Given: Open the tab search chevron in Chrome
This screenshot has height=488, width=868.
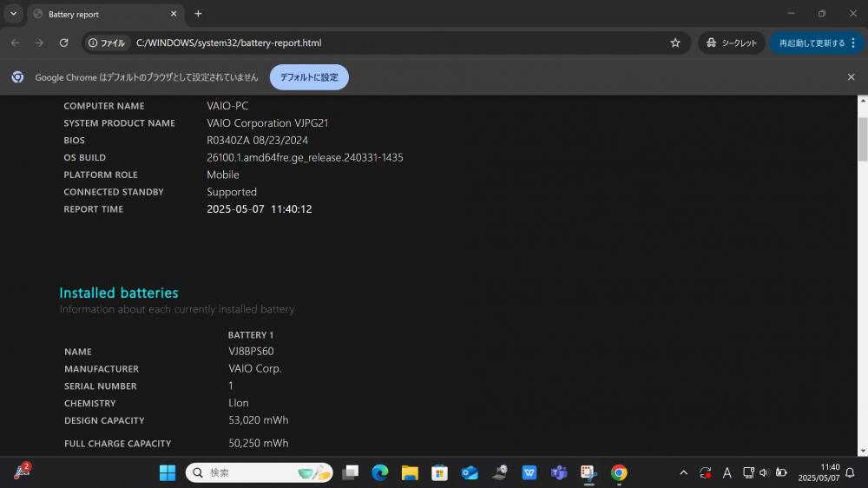Looking at the screenshot, I should pos(13,14).
